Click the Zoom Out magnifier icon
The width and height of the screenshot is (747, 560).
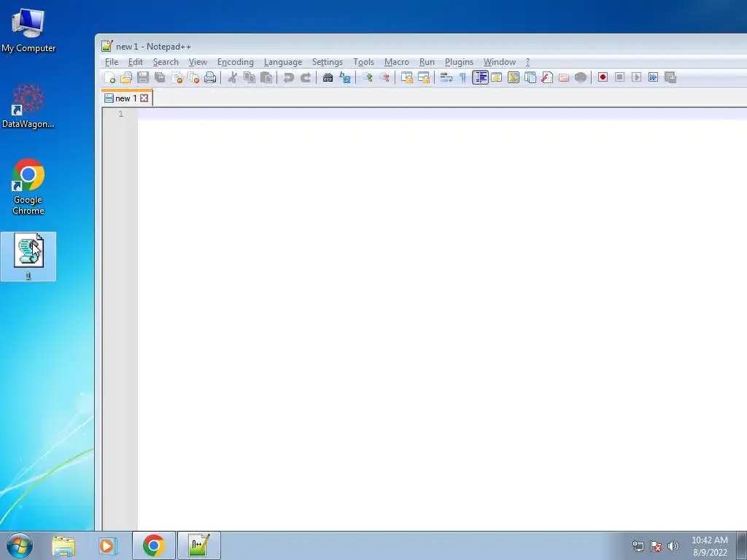[x=384, y=77]
